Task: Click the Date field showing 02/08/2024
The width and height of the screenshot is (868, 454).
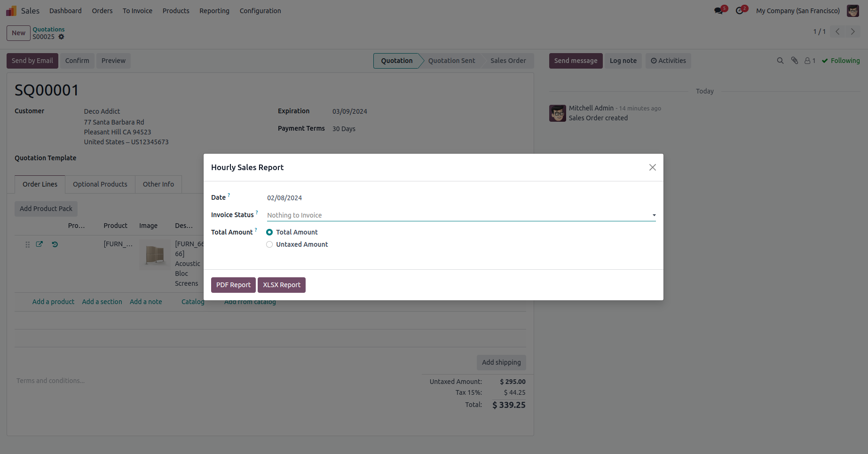Action: [x=284, y=198]
